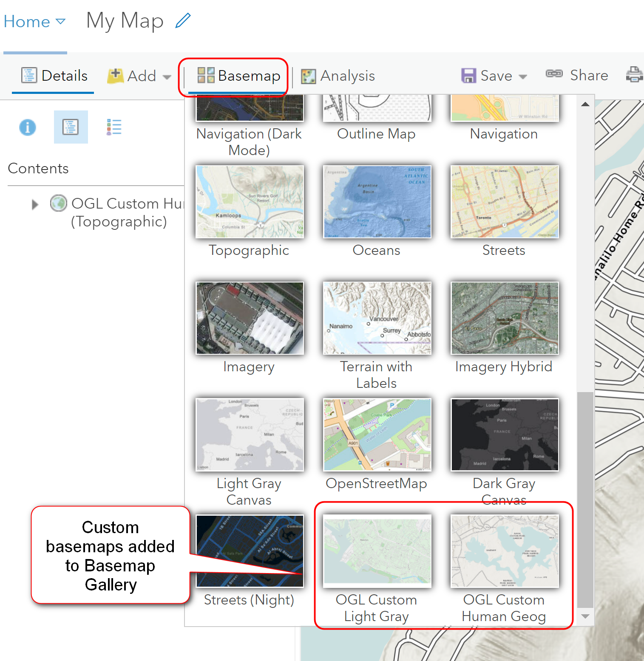This screenshot has height=661, width=644.
Task: Open the Add menu
Action: click(139, 76)
